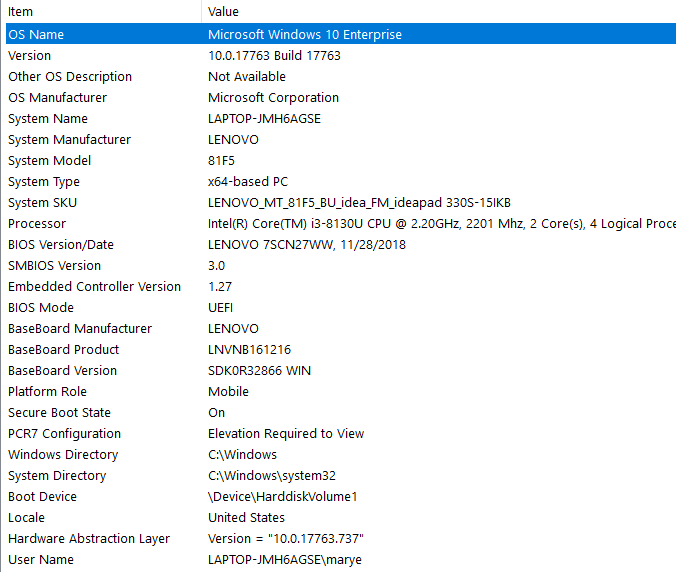Select the System Name row
Screen dimensions: 676x572
pyautogui.click(x=341, y=118)
